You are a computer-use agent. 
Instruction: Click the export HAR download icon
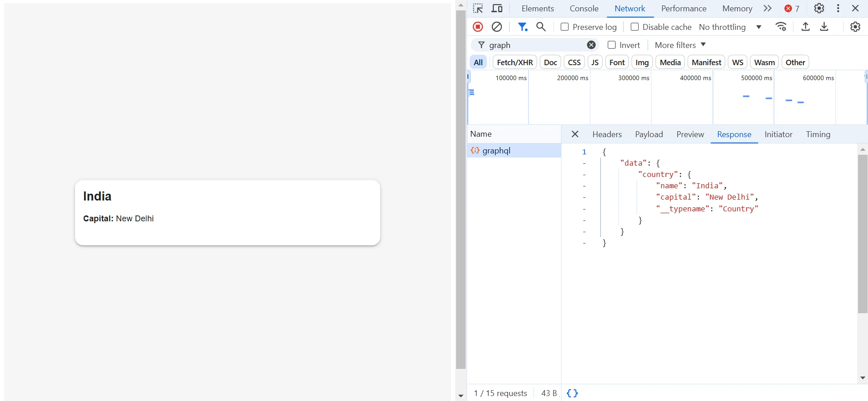tap(824, 27)
